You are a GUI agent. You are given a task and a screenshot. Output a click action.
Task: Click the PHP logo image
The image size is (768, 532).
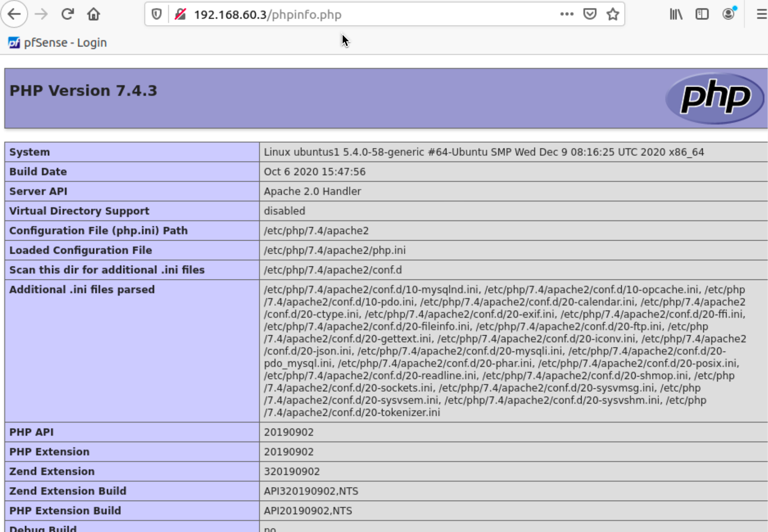[714, 98]
